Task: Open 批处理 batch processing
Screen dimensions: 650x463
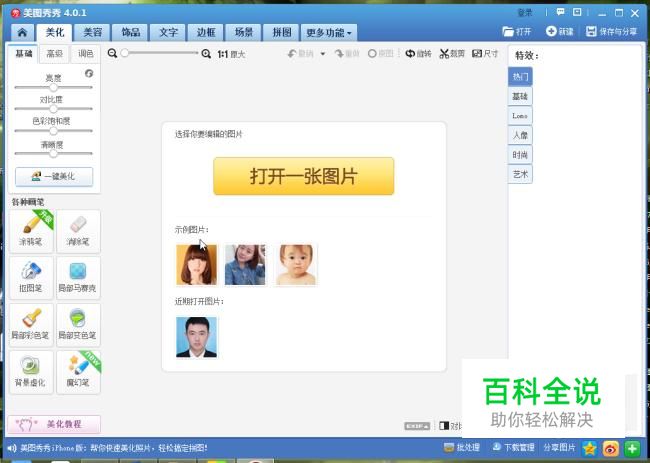Action: tap(462, 448)
